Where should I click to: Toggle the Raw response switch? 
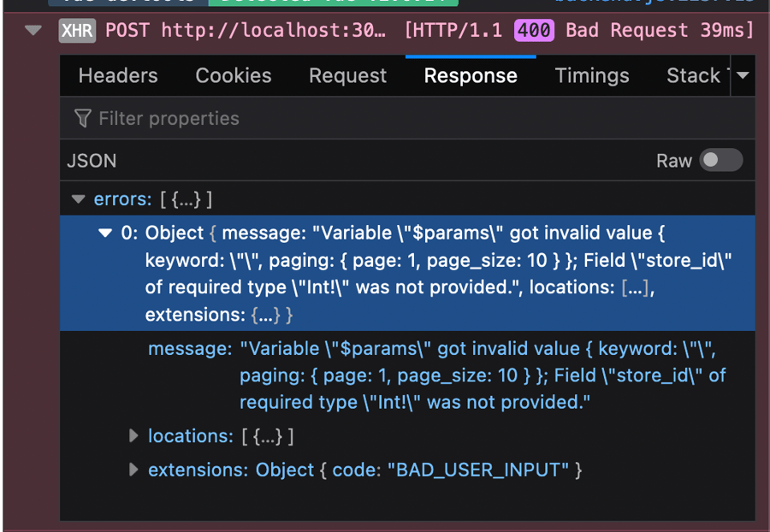(720, 160)
